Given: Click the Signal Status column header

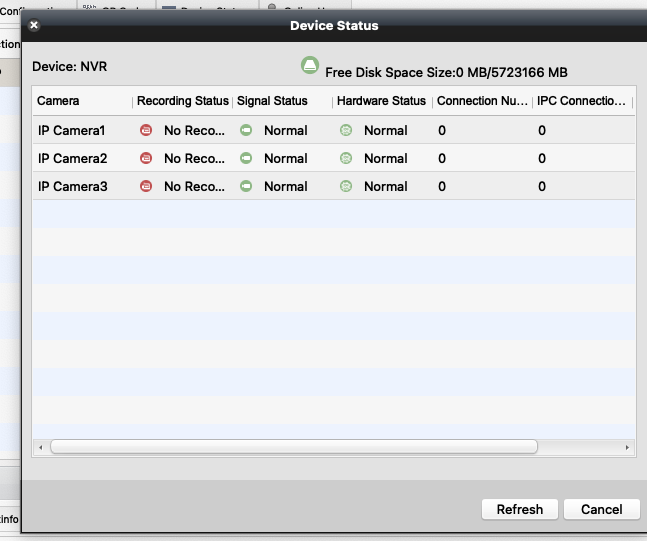Looking at the screenshot, I should [x=272, y=101].
